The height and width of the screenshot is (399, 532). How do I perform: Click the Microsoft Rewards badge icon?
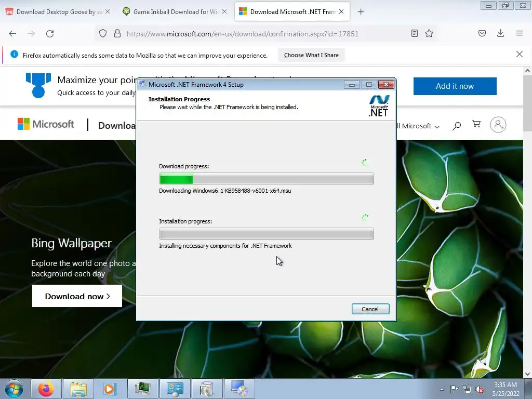(x=38, y=85)
